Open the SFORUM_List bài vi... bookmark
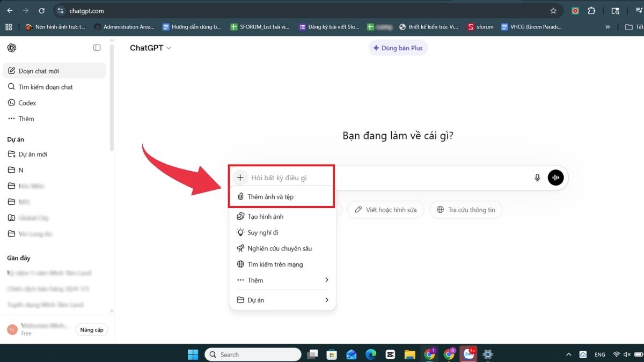The height and width of the screenshot is (362, 644). pos(260,27)
